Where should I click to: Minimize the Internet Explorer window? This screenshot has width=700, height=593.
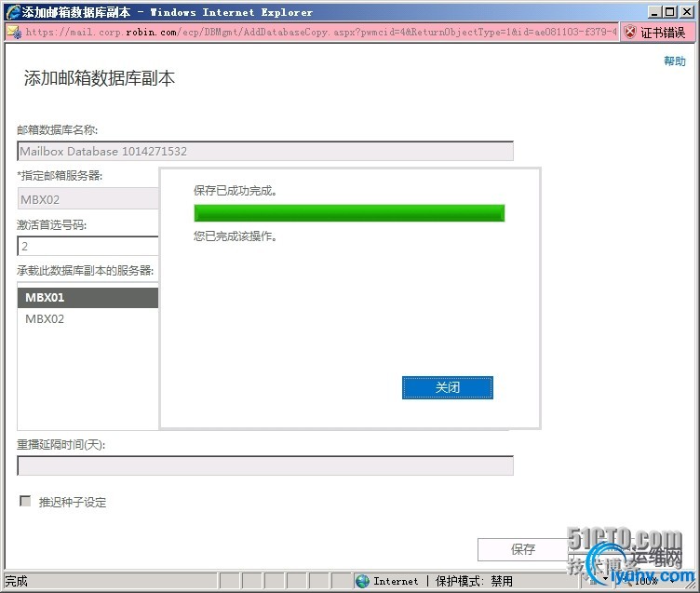tap(654, 11)
